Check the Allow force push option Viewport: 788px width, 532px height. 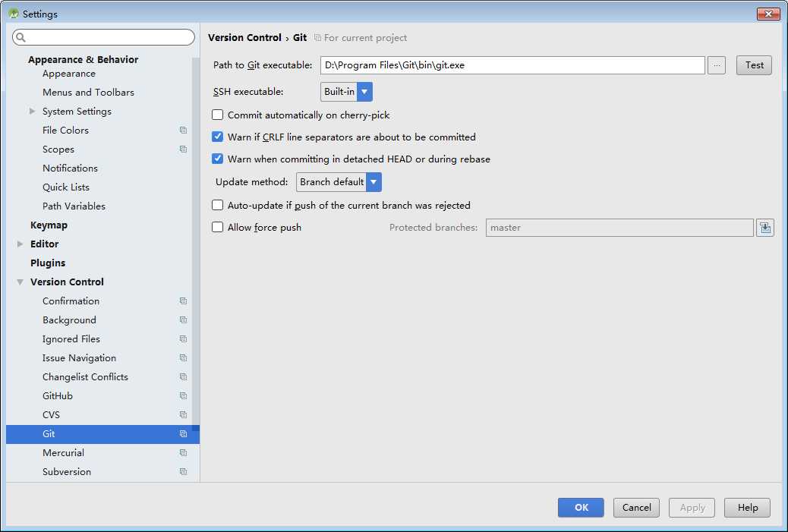coord(218,227)
